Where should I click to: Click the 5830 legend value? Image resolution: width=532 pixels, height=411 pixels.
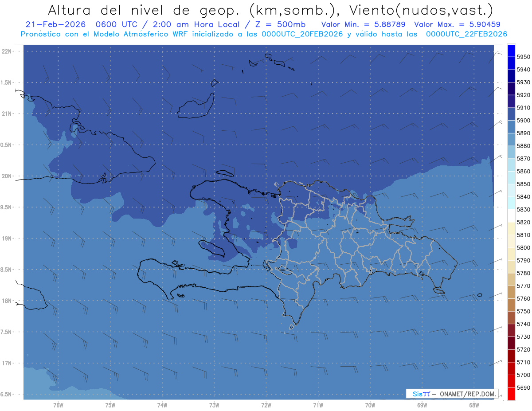click(523, 209)
